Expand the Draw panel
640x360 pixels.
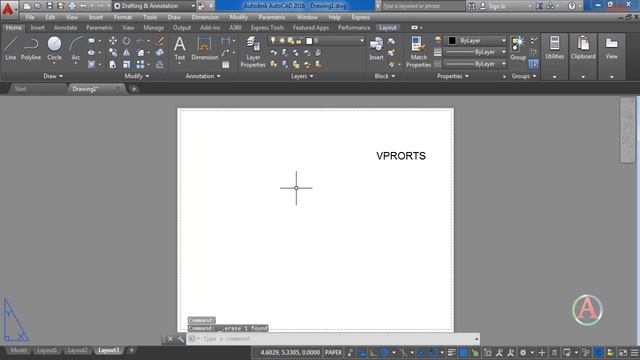tap(53, 76)
